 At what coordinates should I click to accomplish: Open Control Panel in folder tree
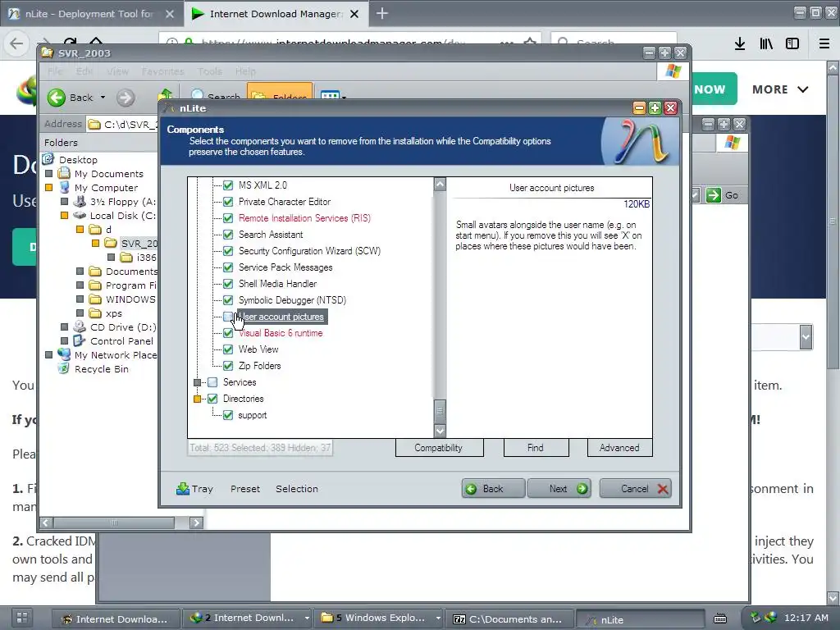(121, 341)
